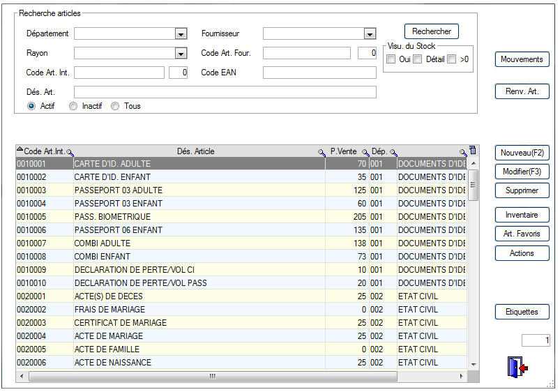Click the horizontal scrollbar thumb
This screenshot has width=560, height=392.
click(x=213, y=376)
